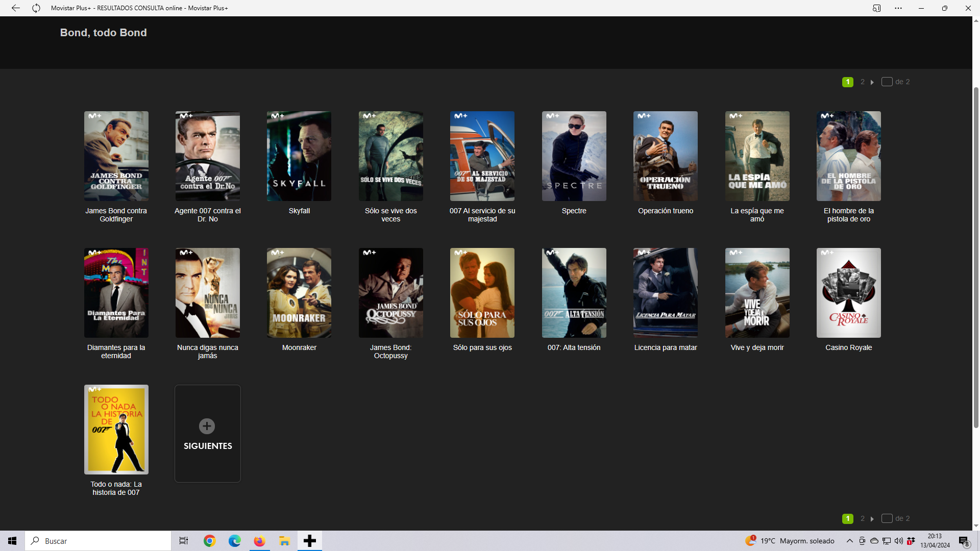This screenshot has width=980, height=551.
Task: Open File Explorer from taskbar
Action: [x=284, y=541]
